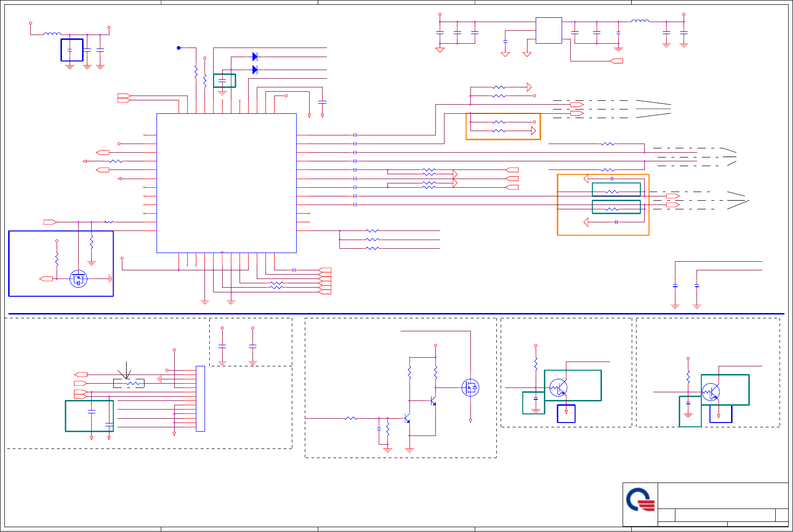Click the upper blue diode symbol above main chip
This screenshot has height=532, width=793.
coord(255,57)
